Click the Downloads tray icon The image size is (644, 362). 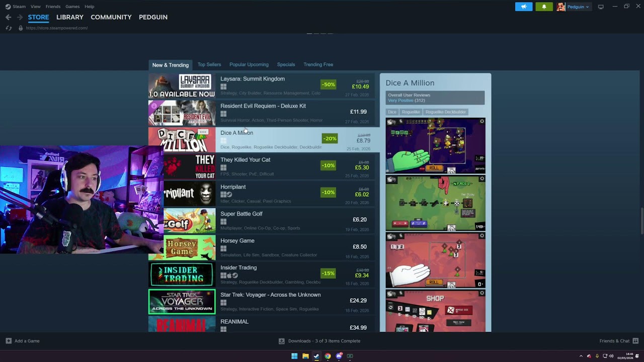tap(282, 341)
